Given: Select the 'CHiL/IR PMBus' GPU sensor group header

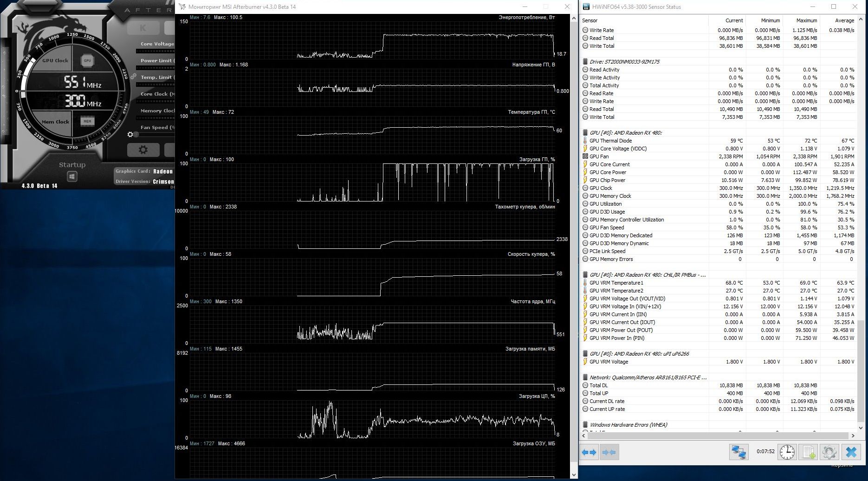Looking at the screenshot, I should pos(718,275).
